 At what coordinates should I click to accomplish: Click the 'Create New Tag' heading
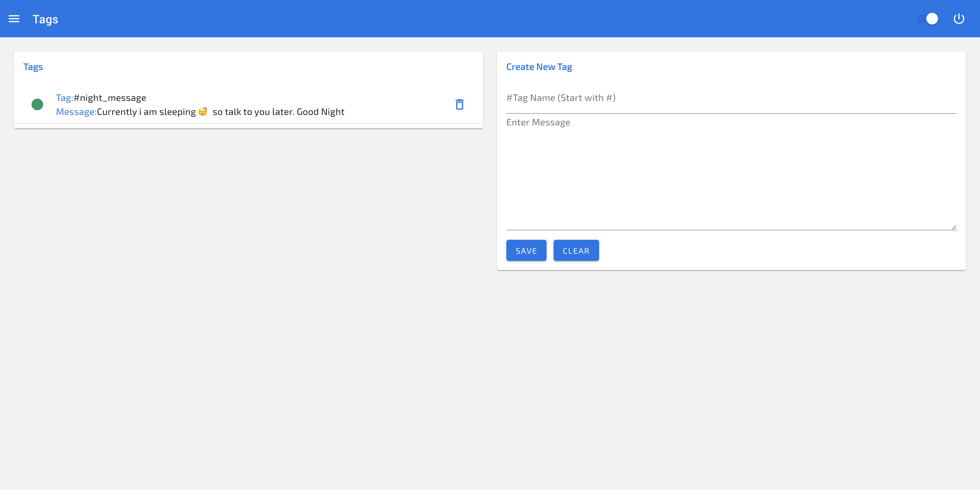tap(539, 67)
